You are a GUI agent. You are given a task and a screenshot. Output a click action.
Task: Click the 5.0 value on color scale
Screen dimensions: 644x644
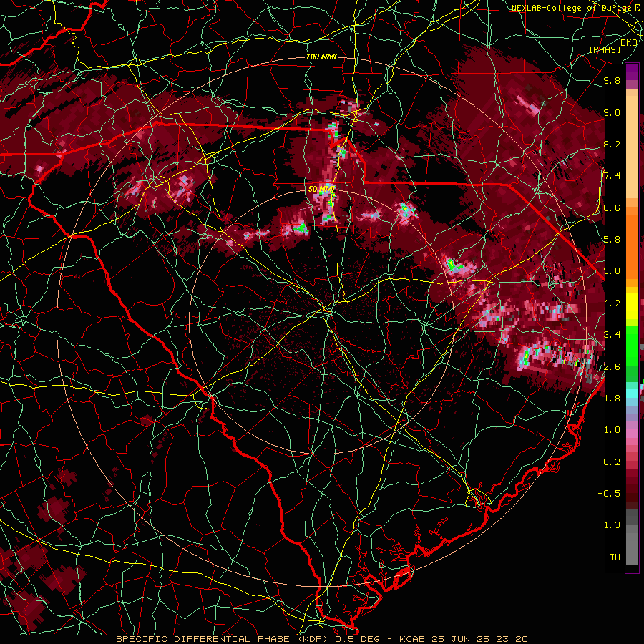(x=612, y=271)
